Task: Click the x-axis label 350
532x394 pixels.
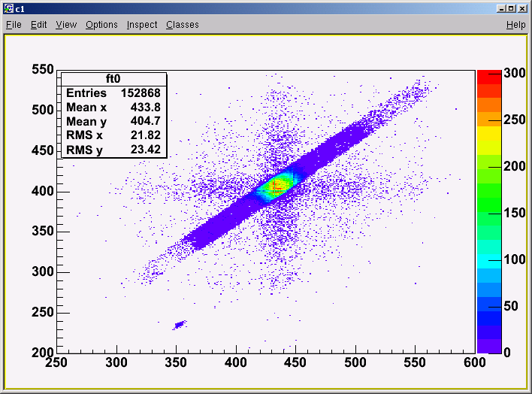Action: 176,362
